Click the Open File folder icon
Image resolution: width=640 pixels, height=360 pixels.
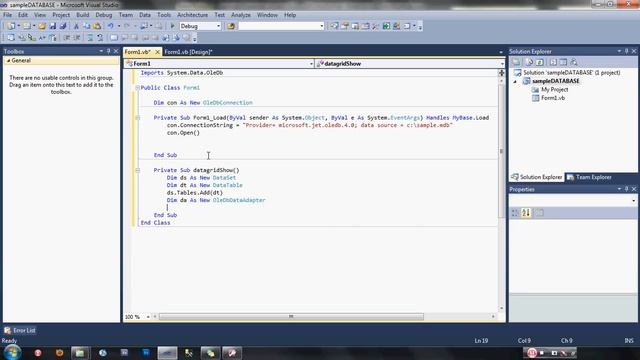pos(42,26)
